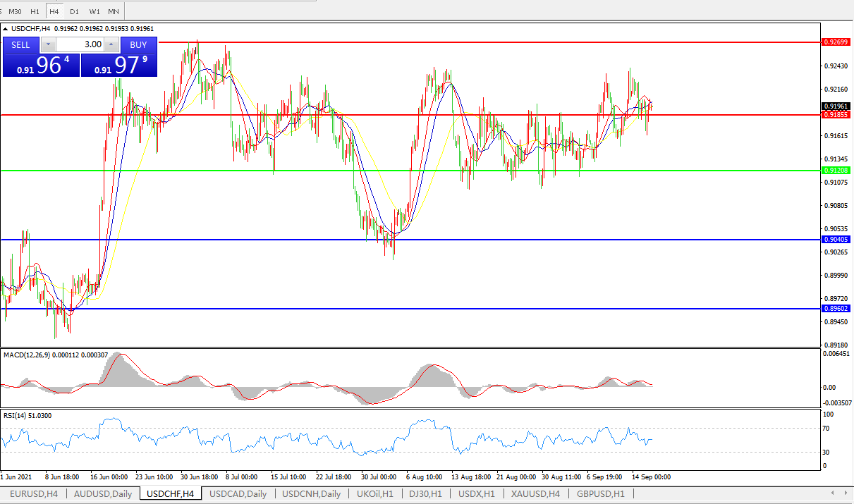This screenshot has width=854, height=504.
Task: Select the H1 timeframe button
Action: 35,11
